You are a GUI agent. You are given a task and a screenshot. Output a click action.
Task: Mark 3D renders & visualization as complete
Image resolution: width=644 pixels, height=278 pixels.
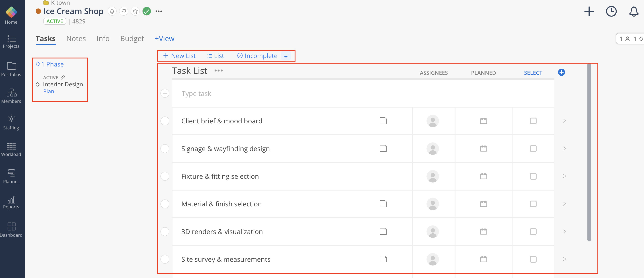point(165,231)
